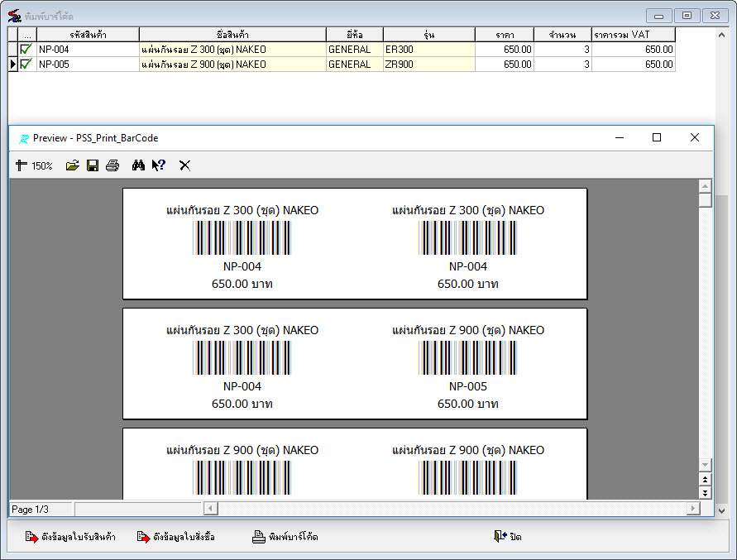Click the ราคารวม VAT column header
Image resolution: width=737 pixels, height=560 pixels.
pos(633,34)
